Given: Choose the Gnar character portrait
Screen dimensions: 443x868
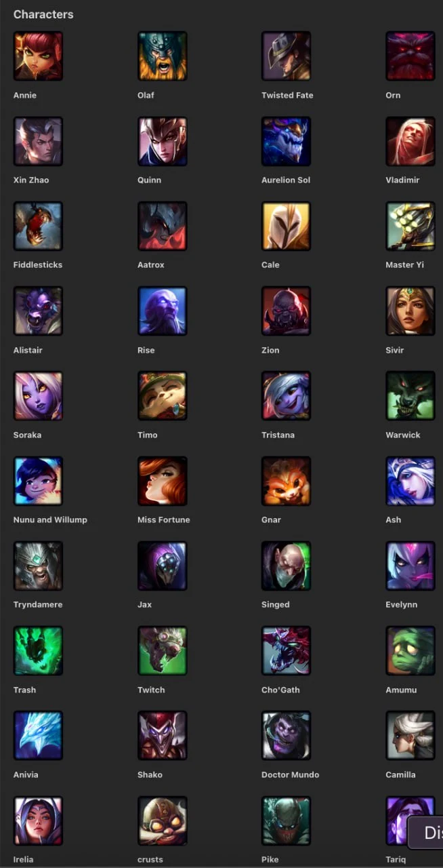Looking at the screenshot, I should click(x=286, y=481).
